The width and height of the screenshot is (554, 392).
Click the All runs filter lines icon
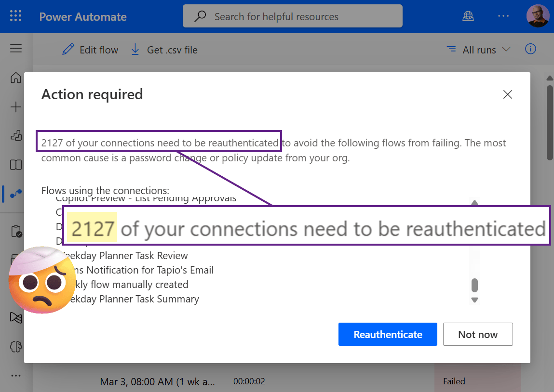point(451,49)
